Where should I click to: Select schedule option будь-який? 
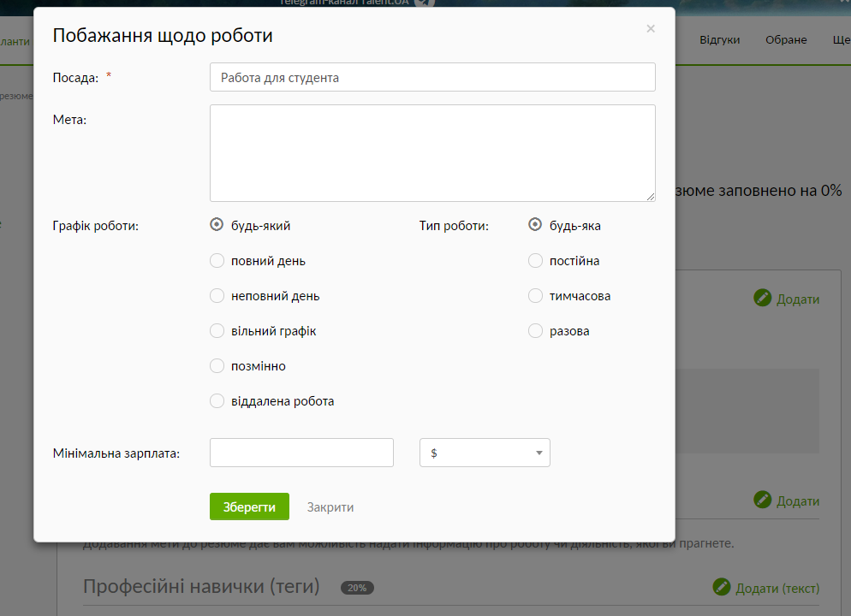pyautogui.click(x=217, y=225)
